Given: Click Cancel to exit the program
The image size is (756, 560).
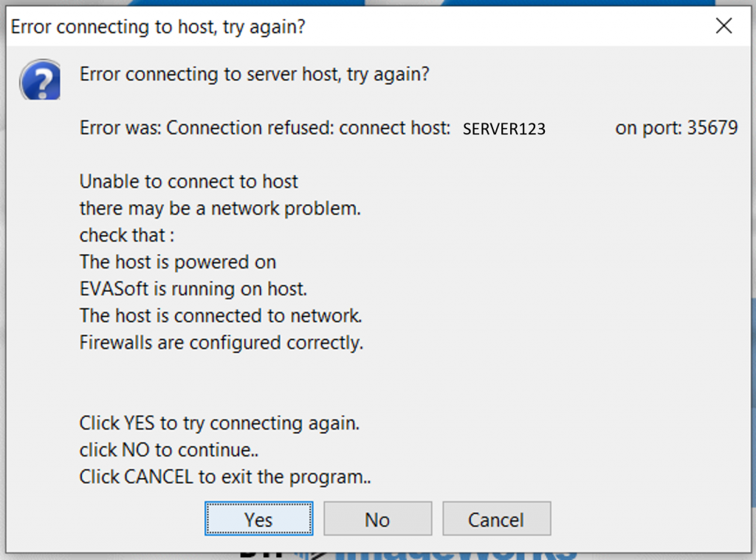Looking at the screenshot, I should pyautogui.click(x=496, y=518).
